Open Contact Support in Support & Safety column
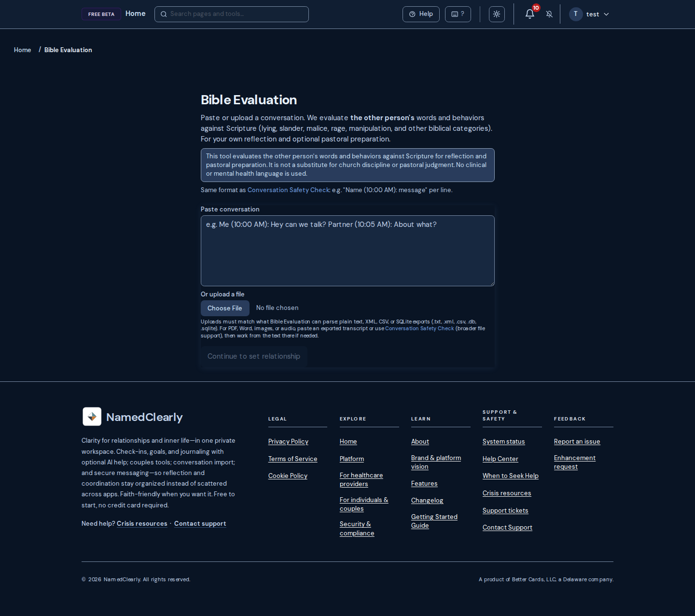This screenshot has height=616, width=695. [x=507, y=527]
